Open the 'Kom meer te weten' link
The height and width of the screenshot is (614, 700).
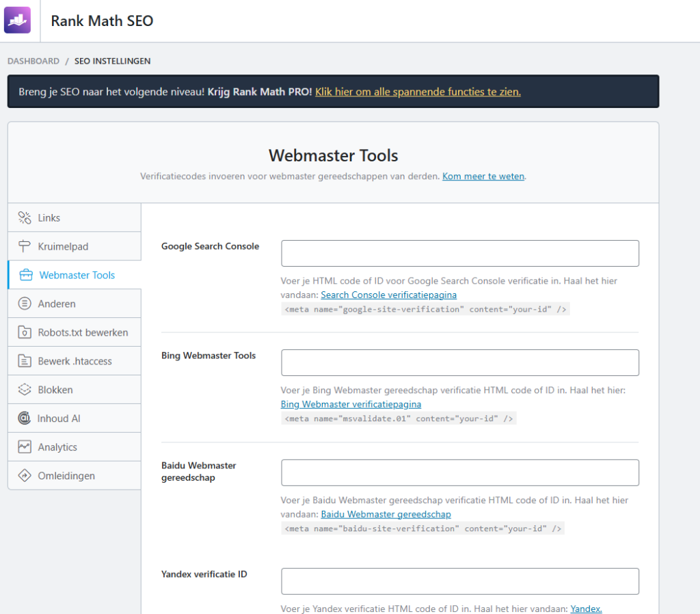click(x=483, y=176)
